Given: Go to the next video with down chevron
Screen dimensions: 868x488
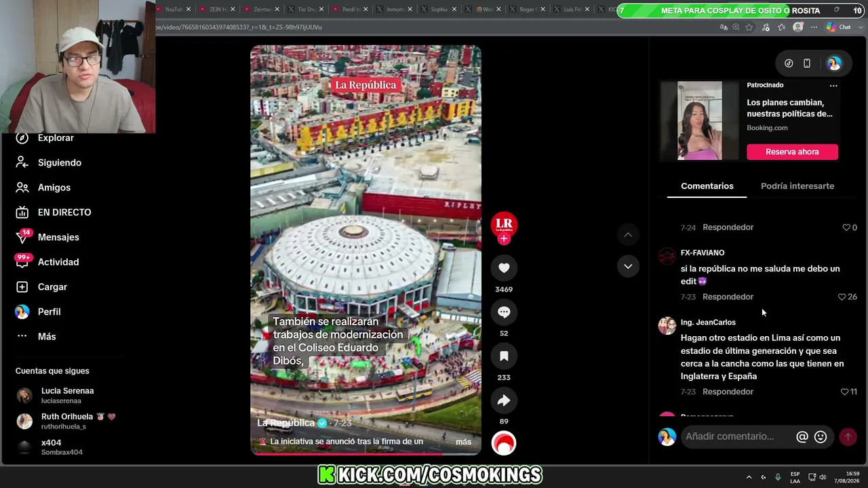Looking at the screenshot, I should click(628, 266).
